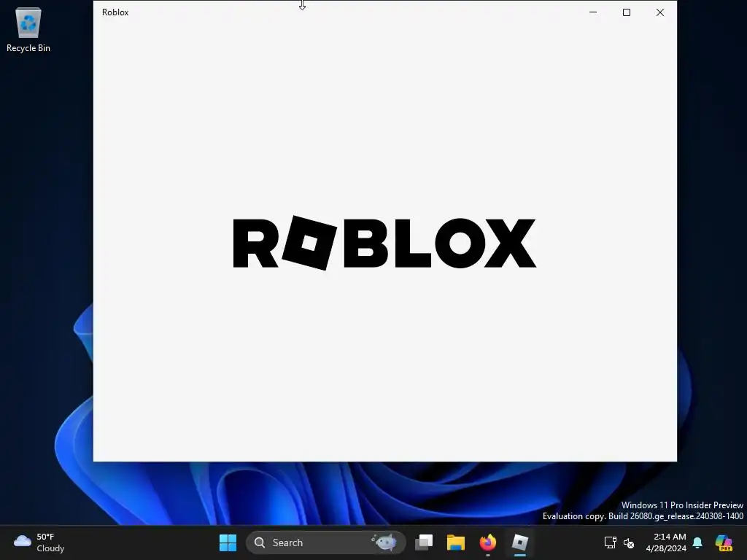Click the fish icon inside the search box
Viewport: 747px width, 560px height.
tap(384, 542)
